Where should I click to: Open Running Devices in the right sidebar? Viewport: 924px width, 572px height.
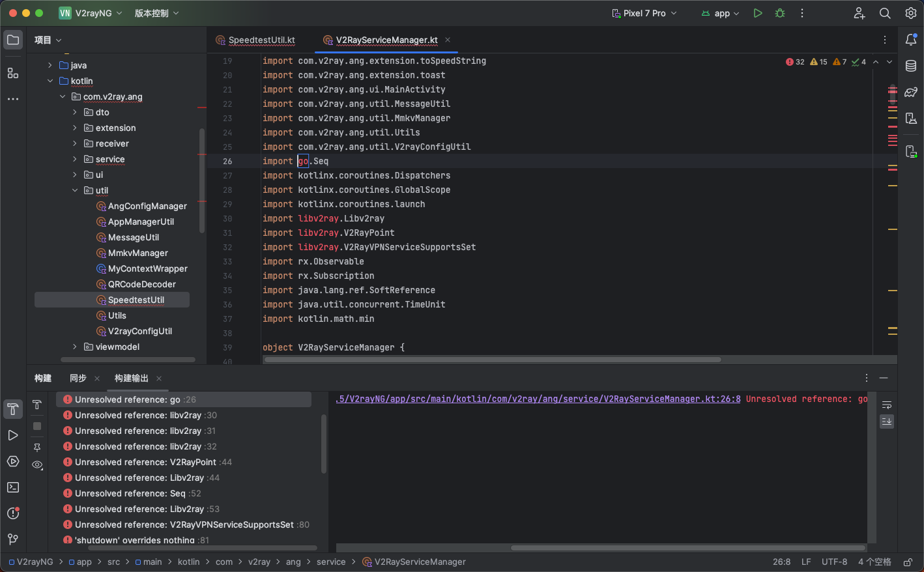click(910, 151)
